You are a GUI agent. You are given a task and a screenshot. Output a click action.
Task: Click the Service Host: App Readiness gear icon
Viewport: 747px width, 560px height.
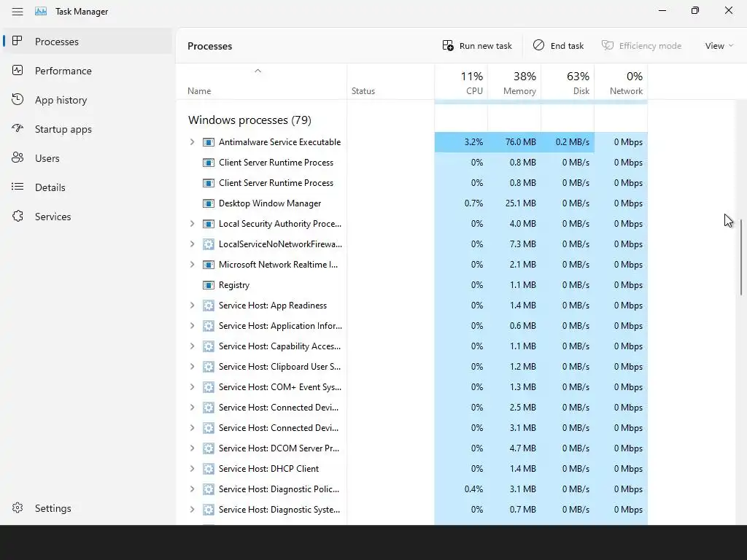coord(208,306)
